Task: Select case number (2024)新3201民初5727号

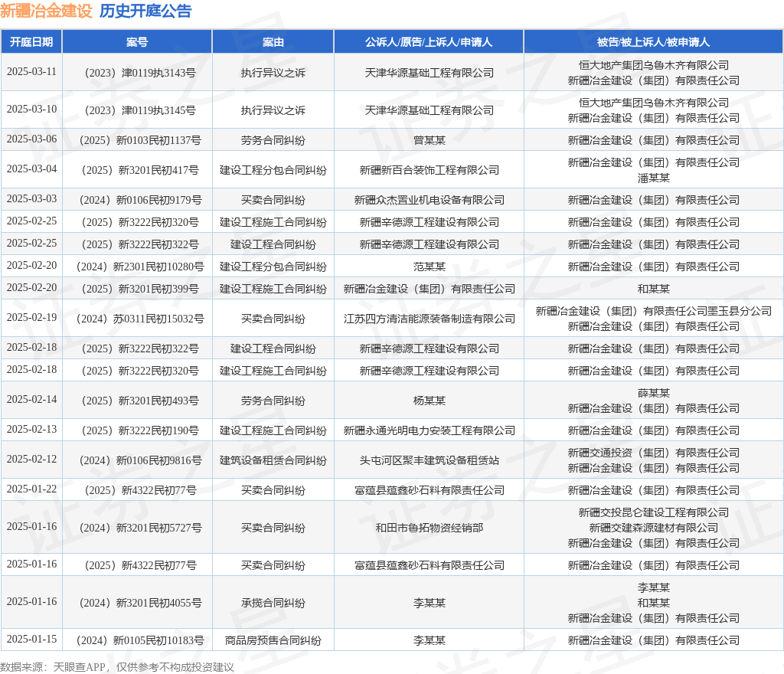Action: pyautogui.click(x=140, y=528)
